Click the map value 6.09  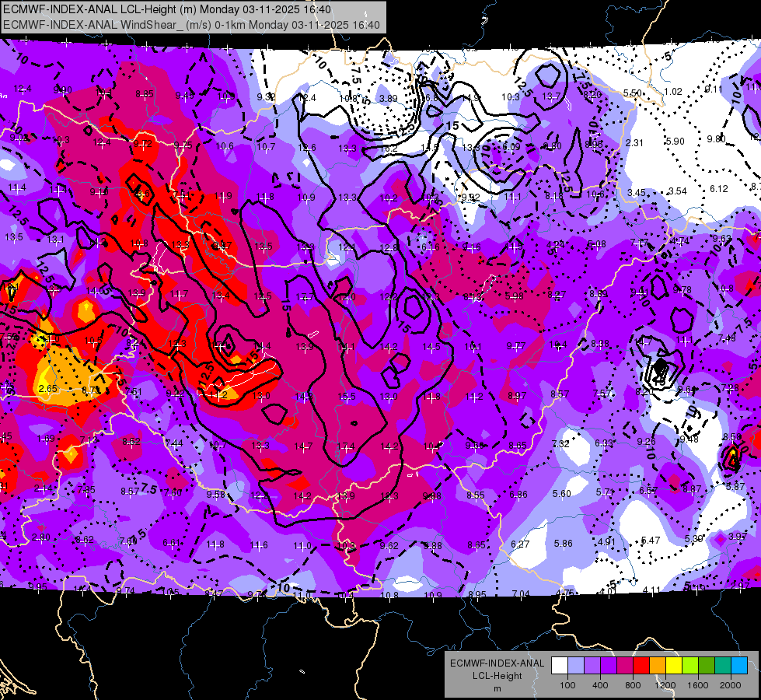pyautogui.click(x=511, y=147)
